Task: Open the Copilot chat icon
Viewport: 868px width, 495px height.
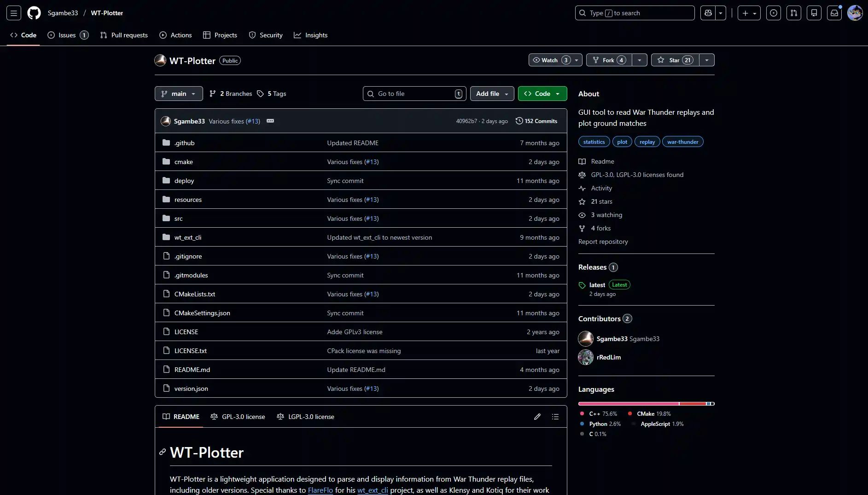Action: click(708, 13)
